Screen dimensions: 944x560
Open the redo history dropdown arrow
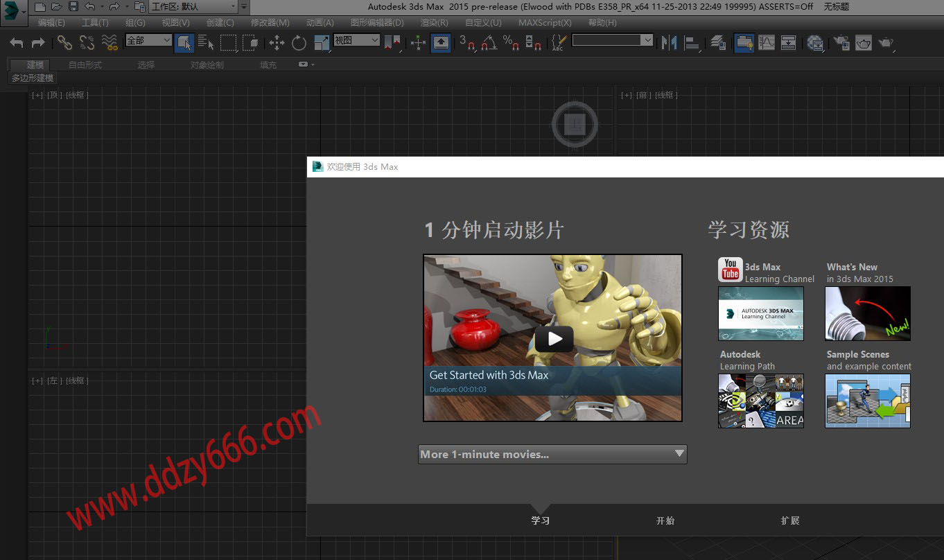tap(127, 7)
